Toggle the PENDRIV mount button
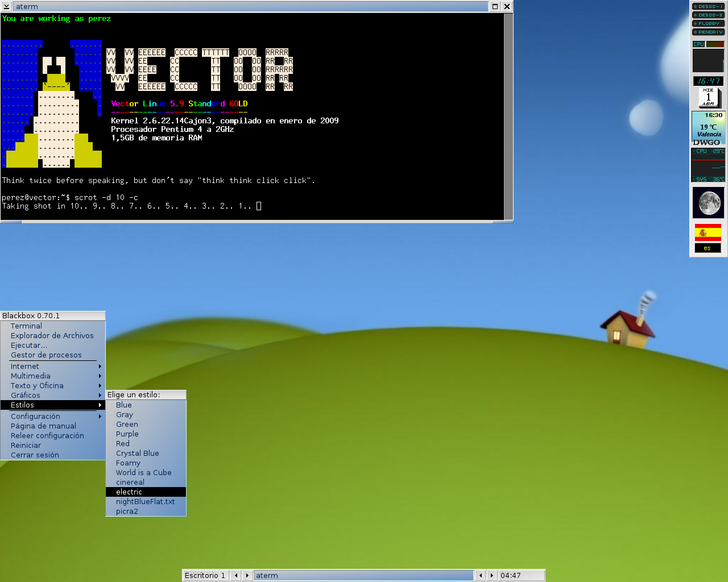 (x=708, y=32)
